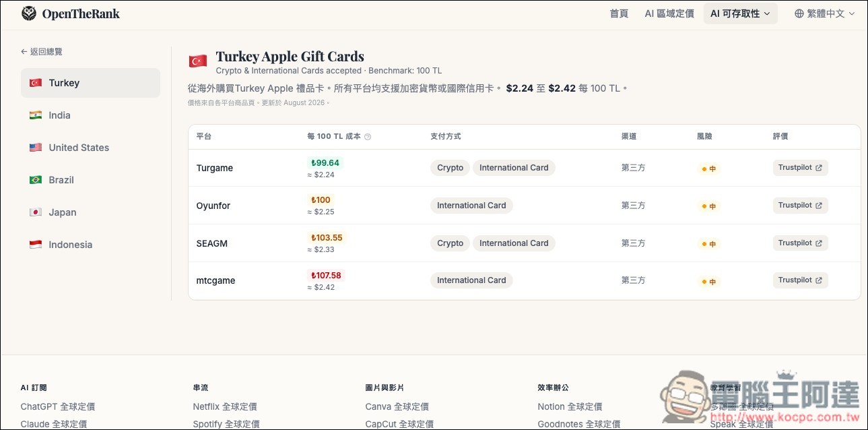The height and width of the screenshot is (430, 868).
Task: Click the International Card tag in the SEAGM row
Action: point(514,243)
